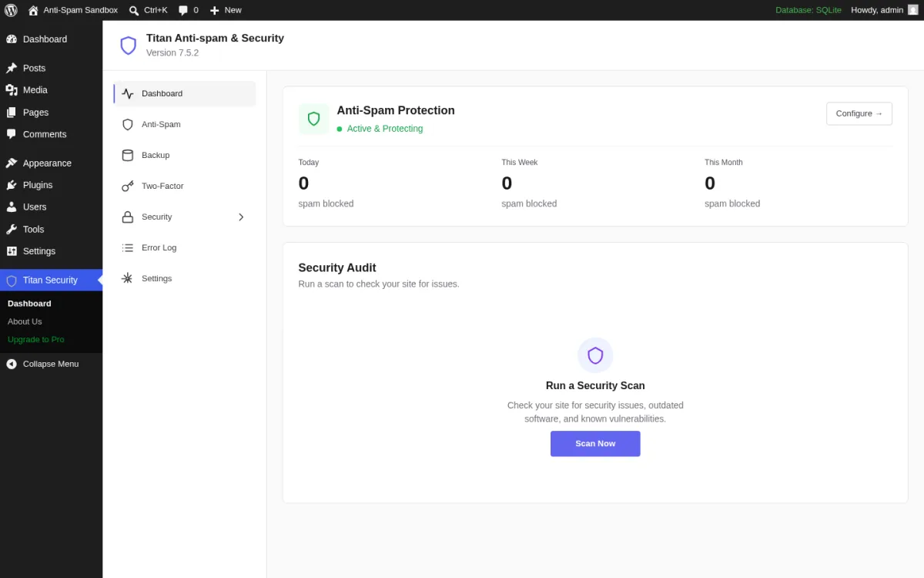Click the This Month label

pos(724,163)
